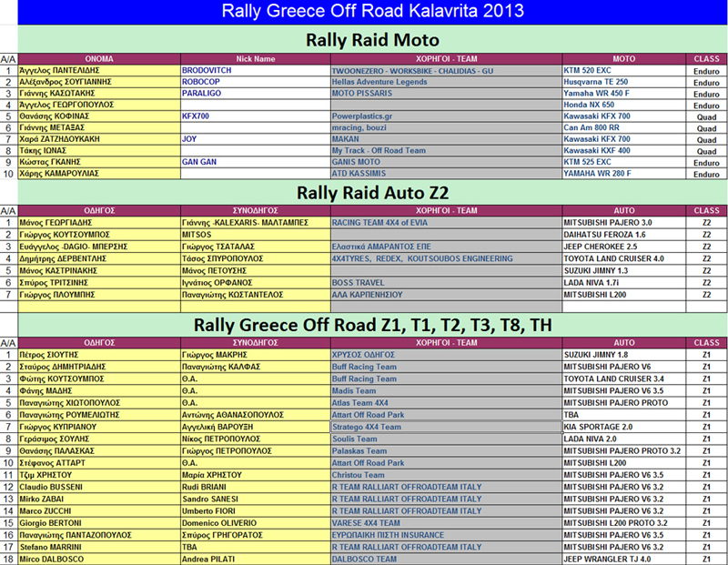Select the 'Rally Raid Auto Z2' section heading

coord(373,193)
